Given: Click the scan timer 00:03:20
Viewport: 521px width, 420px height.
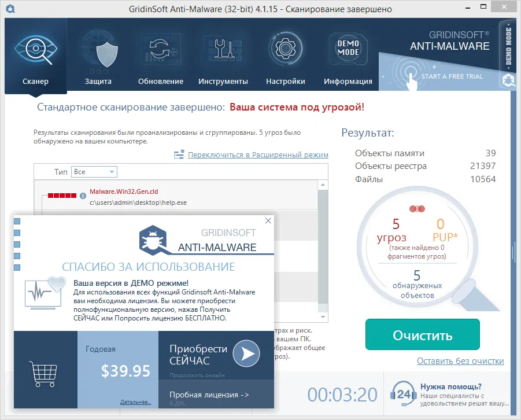Looking at the screenshot, I should click(x=342, y=395).
